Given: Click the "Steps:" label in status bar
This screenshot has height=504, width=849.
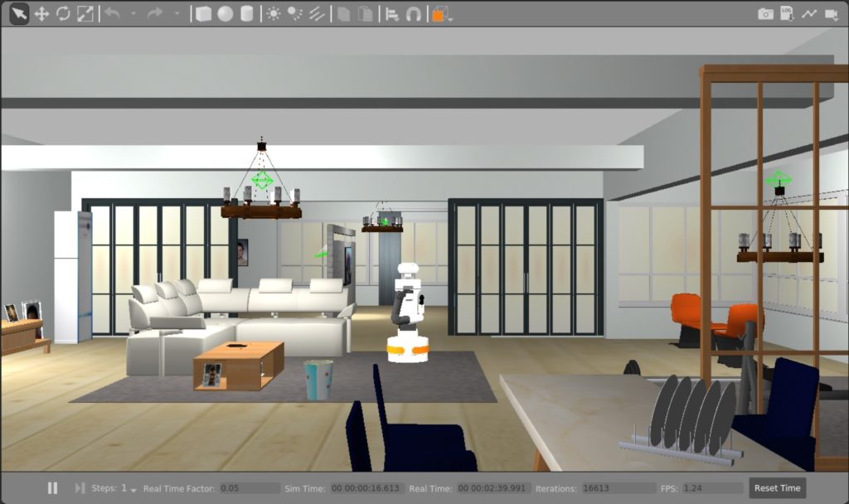Looking at the screenshot, I should click(x=104, y=488).
